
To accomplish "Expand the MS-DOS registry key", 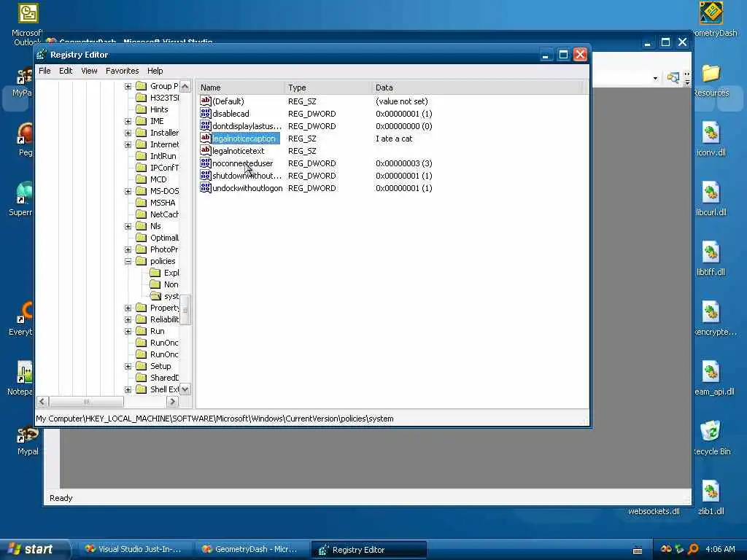I will tap(128, 192).
